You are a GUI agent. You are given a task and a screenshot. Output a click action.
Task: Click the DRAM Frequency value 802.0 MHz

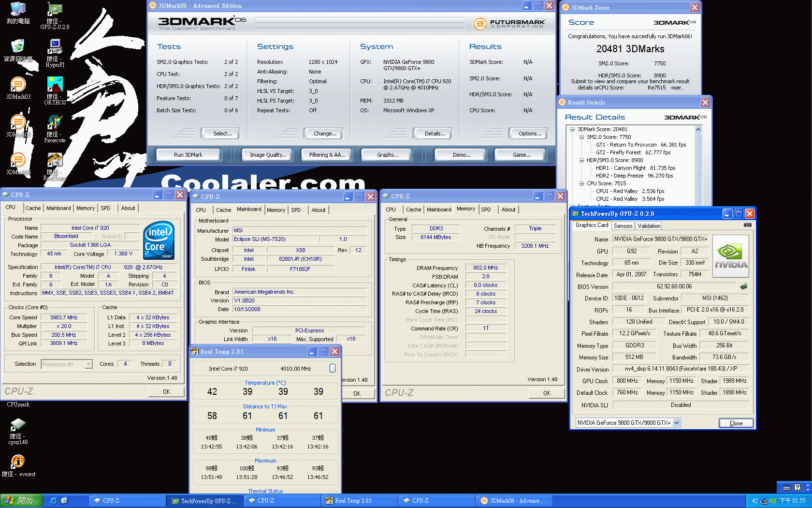[x=485, y=268]
